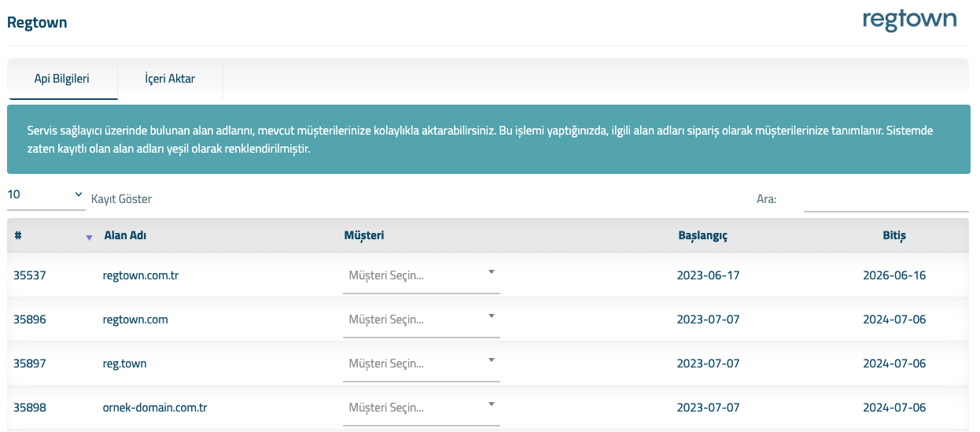This screenshot has height=432, width=980.
Task: Click the sort arrow in # column
Action: click(89, 237)
